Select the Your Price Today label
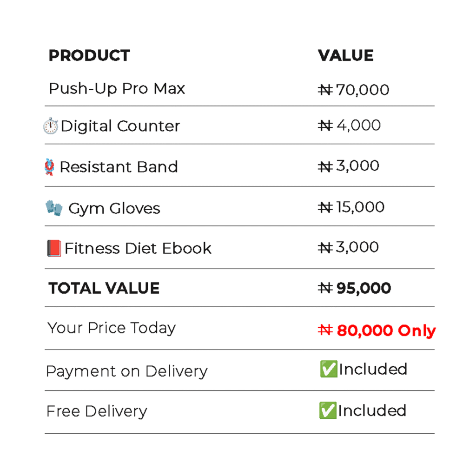476x476 pixels. pyautogui.click(x=112, y=329)
